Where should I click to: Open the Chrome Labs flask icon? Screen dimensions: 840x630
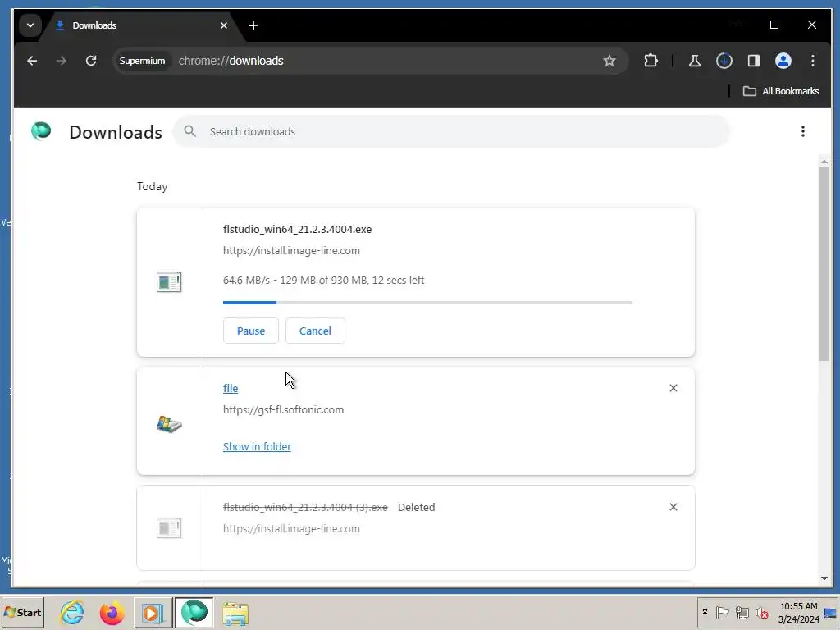694,61
